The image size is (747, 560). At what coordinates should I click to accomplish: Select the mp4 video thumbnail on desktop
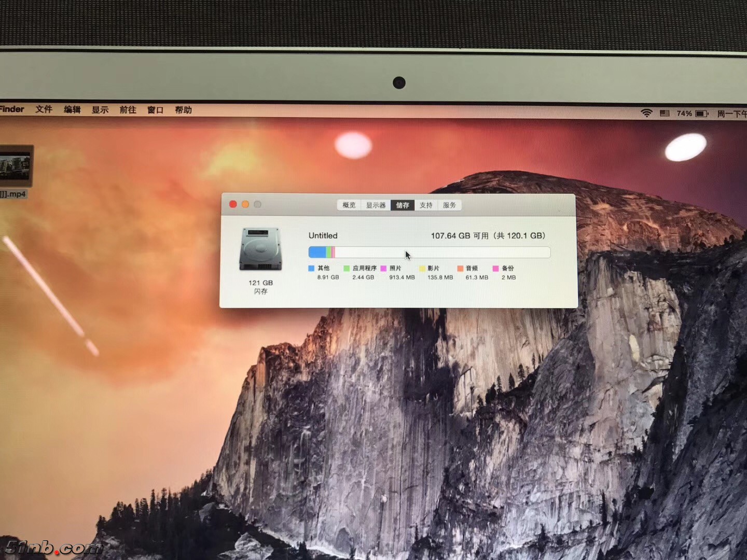pyautogui.click(x=16, y=166)
